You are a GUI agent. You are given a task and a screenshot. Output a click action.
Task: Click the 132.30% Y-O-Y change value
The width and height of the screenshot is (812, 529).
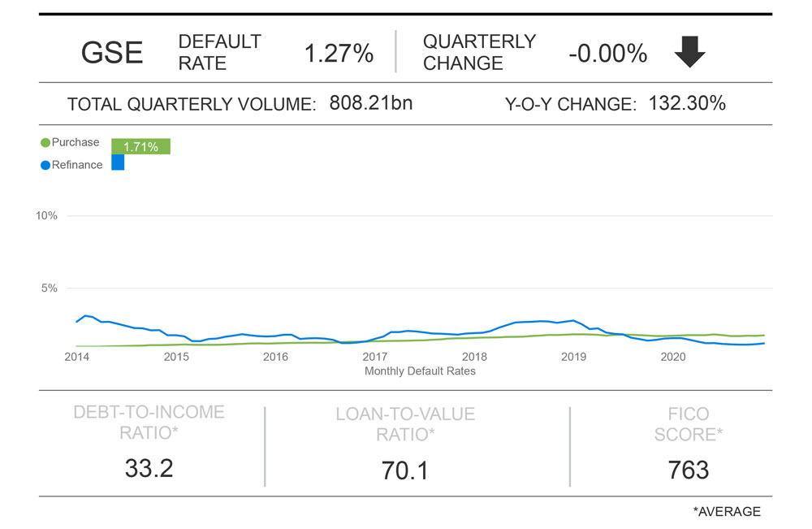pyautogui.click(x=687, y=103)
